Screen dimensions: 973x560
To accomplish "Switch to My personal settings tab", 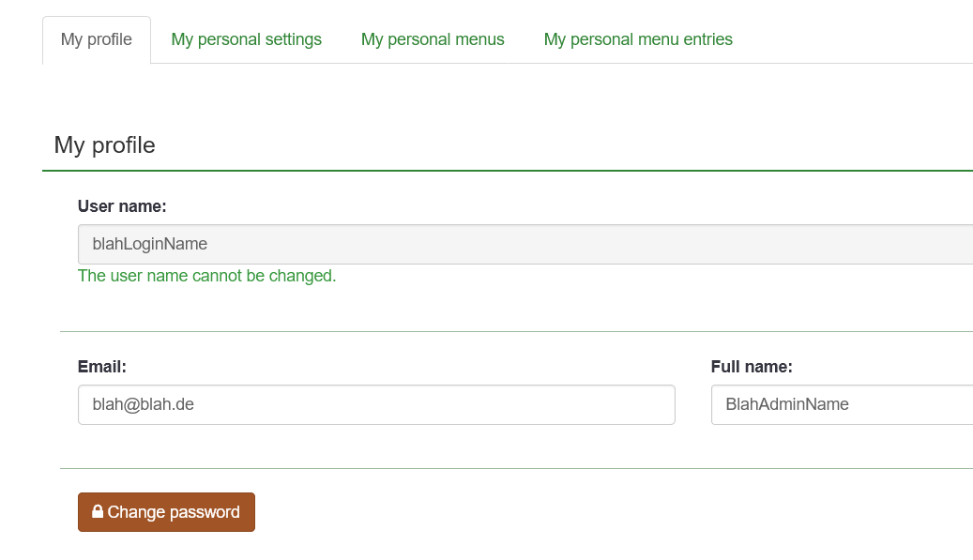I will (246, 39).
